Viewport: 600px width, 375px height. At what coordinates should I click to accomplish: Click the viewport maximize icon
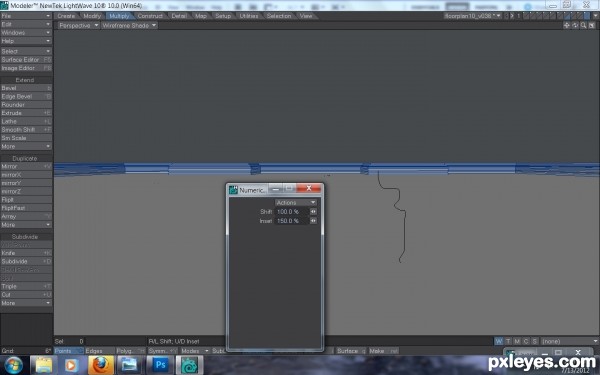[592, 25]
